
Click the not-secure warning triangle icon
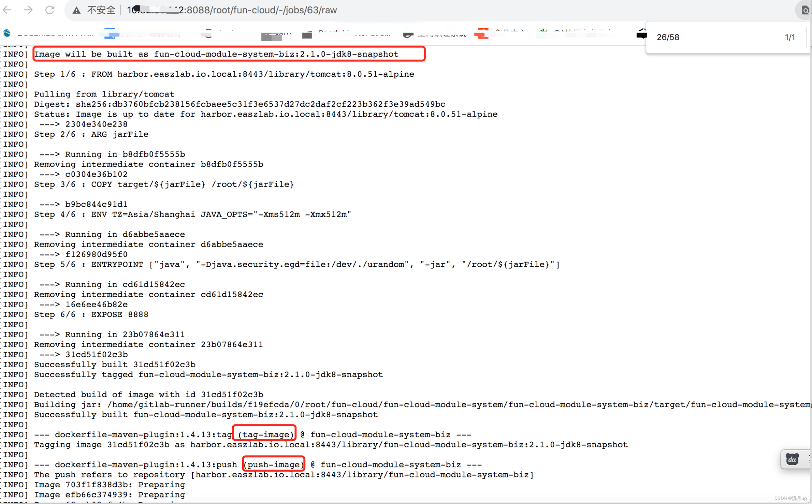[x=76, y=10]
